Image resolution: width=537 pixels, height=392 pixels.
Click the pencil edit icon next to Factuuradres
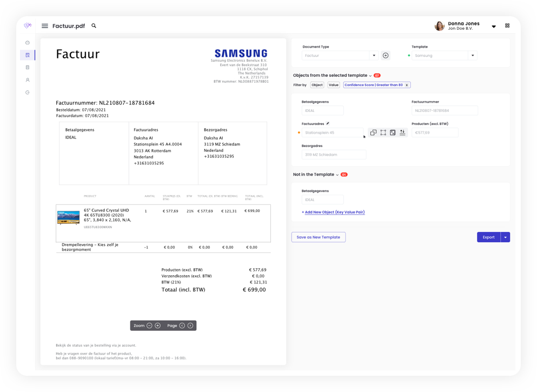point(328,123)
